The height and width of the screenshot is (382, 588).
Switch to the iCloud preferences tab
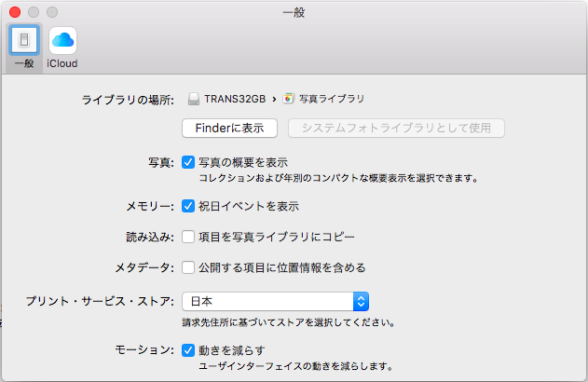(62, 48)
